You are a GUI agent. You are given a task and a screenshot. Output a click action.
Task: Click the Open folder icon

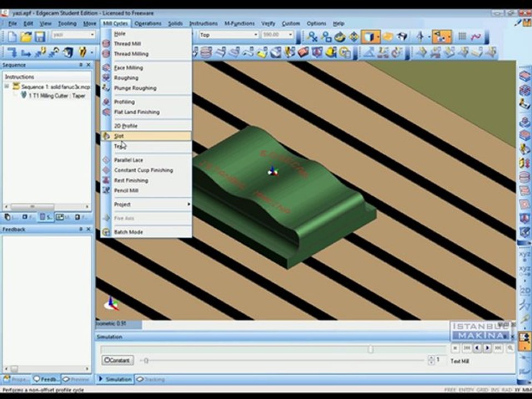click(x=27, y=37)
